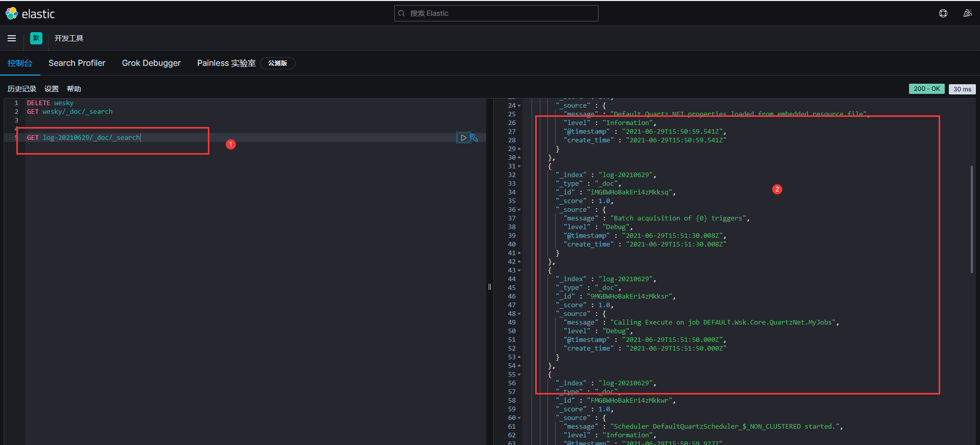This screenshot has height=445, width=980.
Task: Click the DELETE wesky request line
Action: click(50, 103)
